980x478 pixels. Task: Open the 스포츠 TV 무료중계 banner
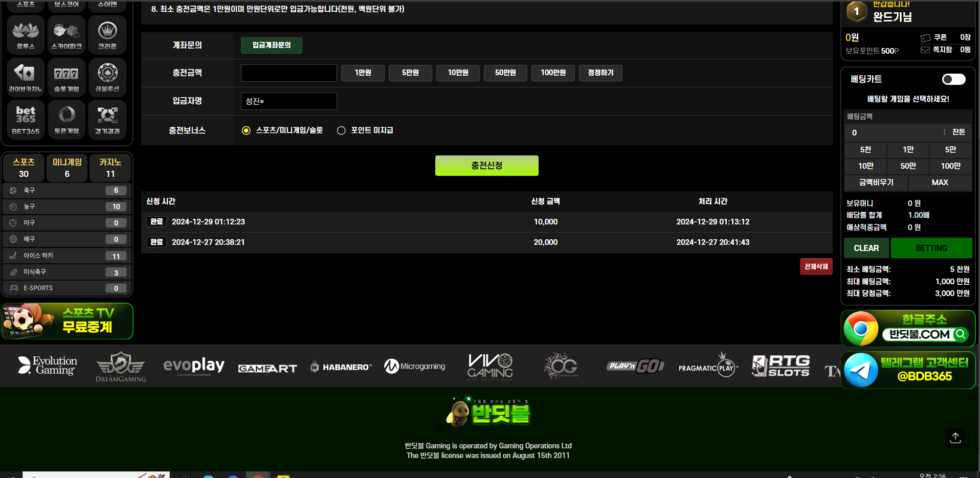coord(67,321)
